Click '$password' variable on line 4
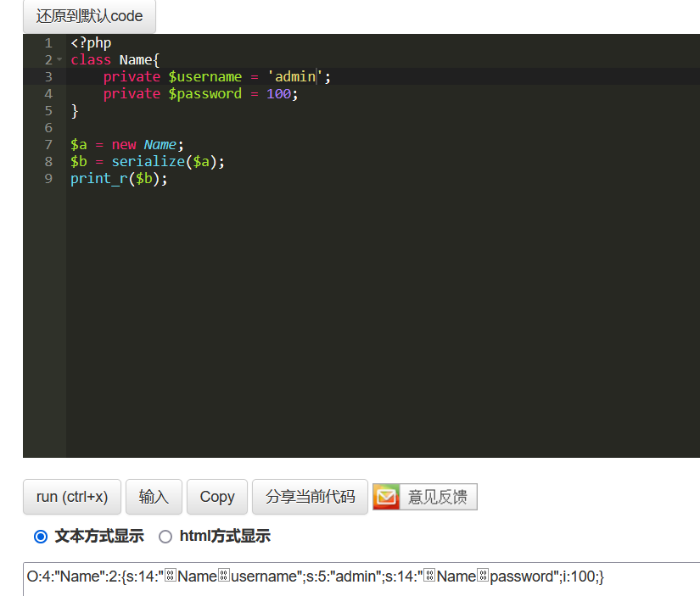This screenshot has width=700, height=596. (205, 94)
